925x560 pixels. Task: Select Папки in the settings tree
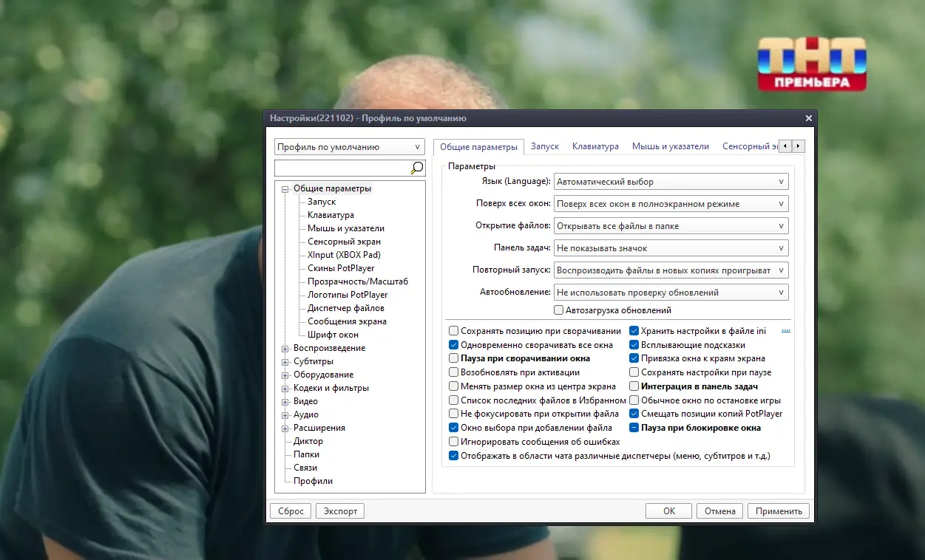[x=306, y=454]
